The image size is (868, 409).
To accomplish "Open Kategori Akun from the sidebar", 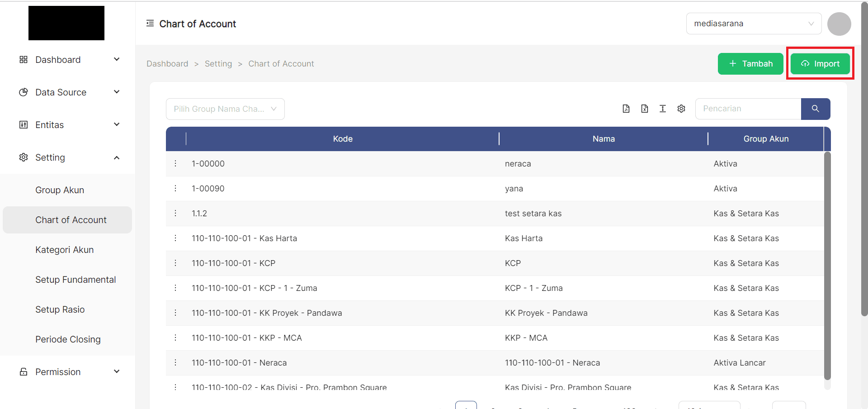I will tap(64, 249).
